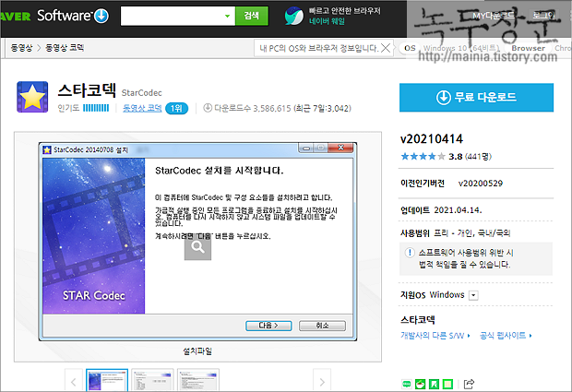
Task: Go to next screenshot thumbnails
Action: [x=322, y=382]
